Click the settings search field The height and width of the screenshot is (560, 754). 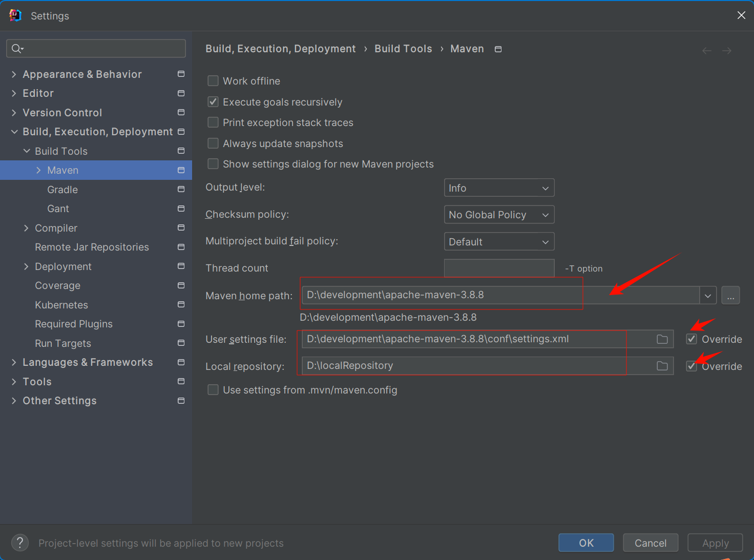[x=96, y=49]
